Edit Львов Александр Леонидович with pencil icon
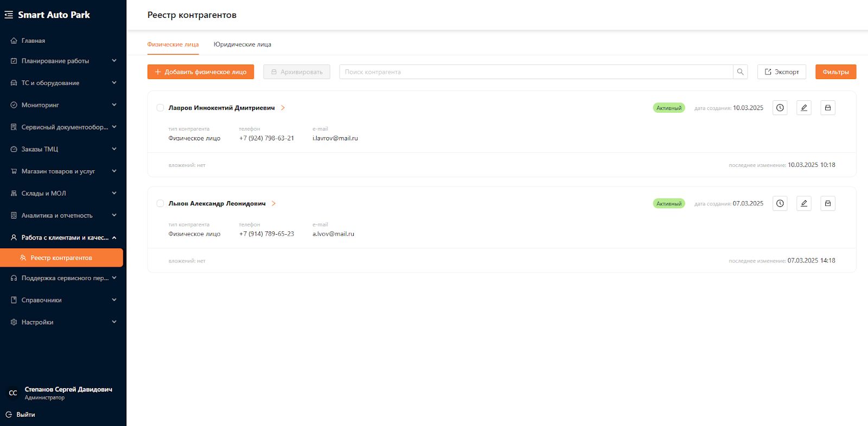The image size is (868, 426). [803, 204]
